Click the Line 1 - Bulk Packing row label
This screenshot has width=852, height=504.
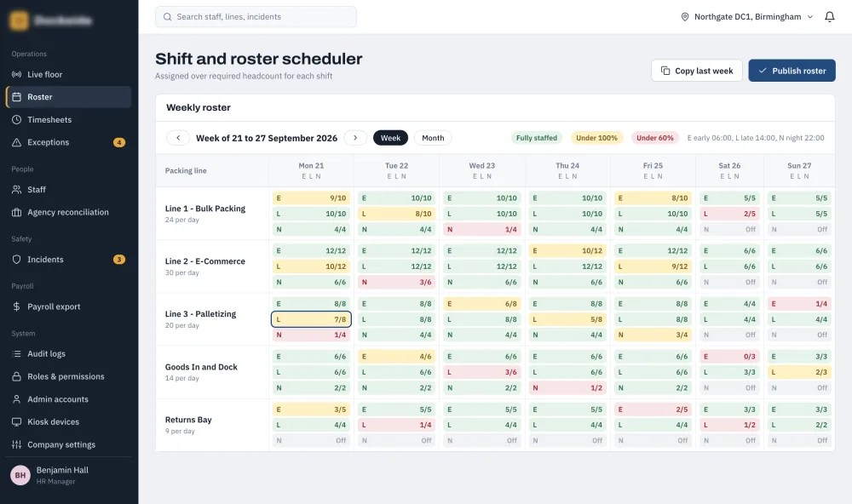pyautogui.click(x=205, y=209)
